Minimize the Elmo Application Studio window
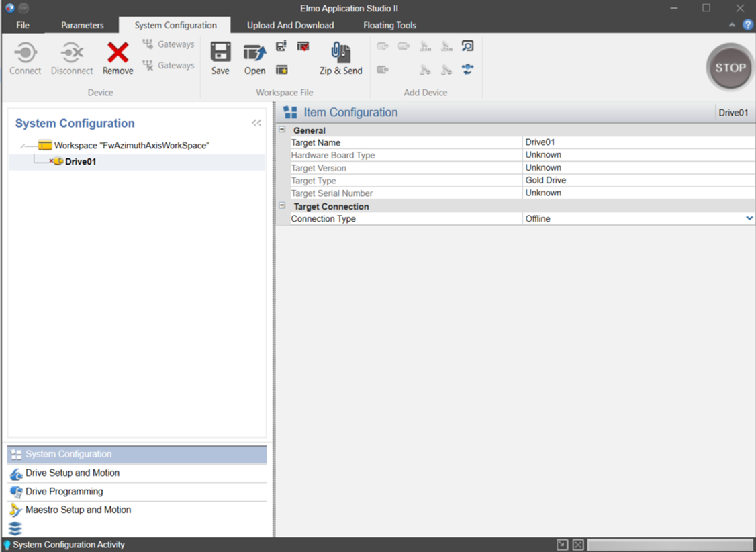756x552 pixels. [674, 8]
